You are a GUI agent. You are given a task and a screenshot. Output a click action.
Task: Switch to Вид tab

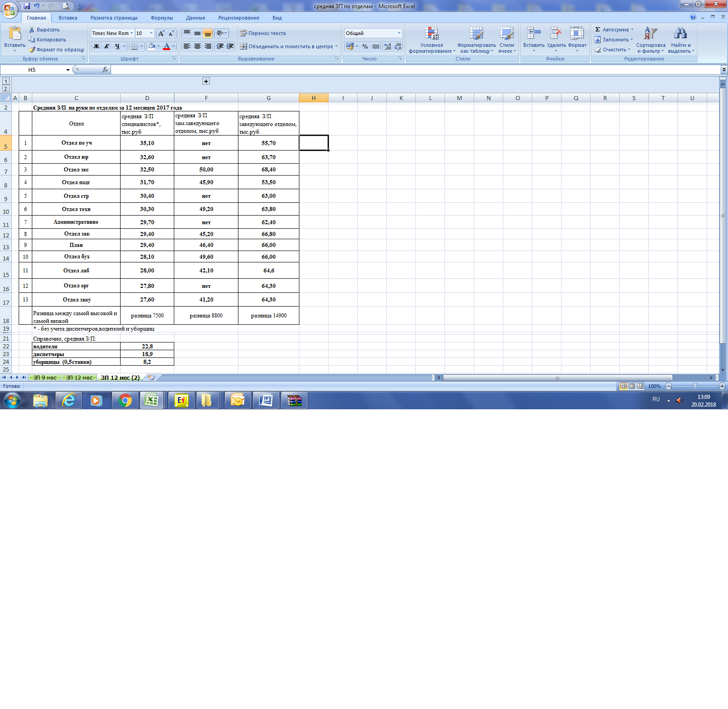coord(277,18)
